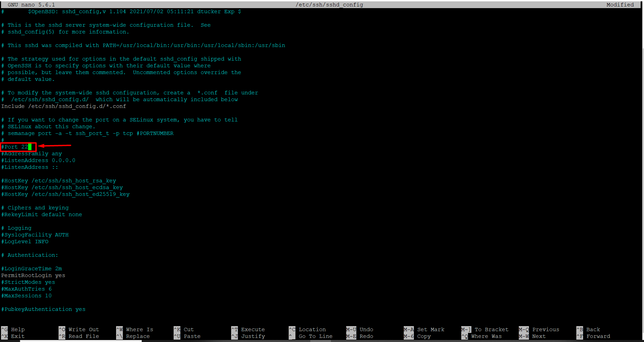Viewport: 644px width, 342px height.
Task: Select Write Out shortcut to save file
Action: [83, 329]
